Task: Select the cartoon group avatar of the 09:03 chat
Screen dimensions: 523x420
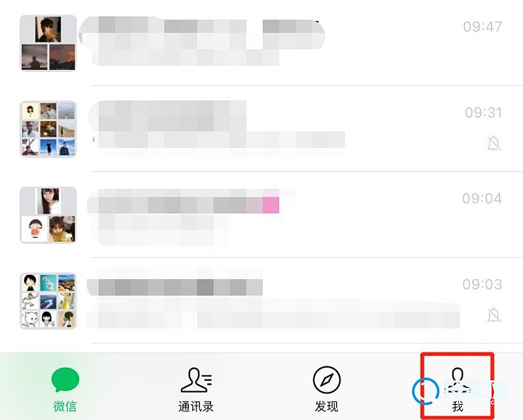Action: pos(48,301)
